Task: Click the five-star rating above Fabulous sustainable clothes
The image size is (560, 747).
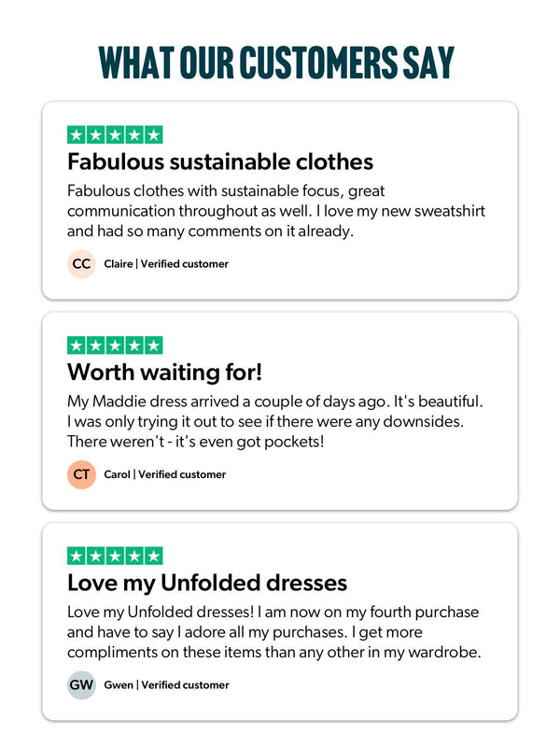Action: coord(115,134)
